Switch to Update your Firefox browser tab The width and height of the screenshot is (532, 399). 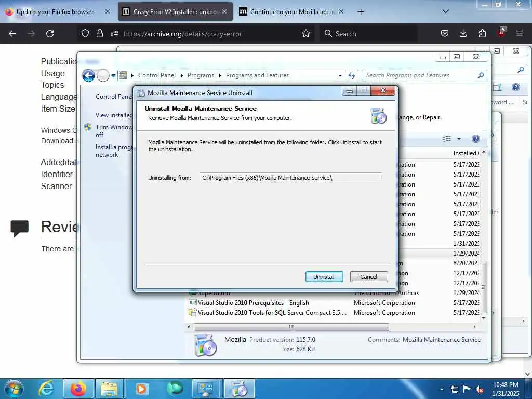[55, 12]
